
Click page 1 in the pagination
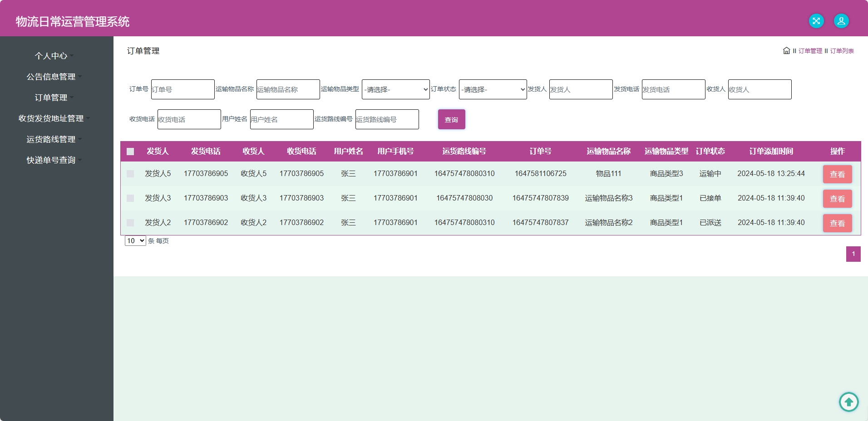click(853, 254)
